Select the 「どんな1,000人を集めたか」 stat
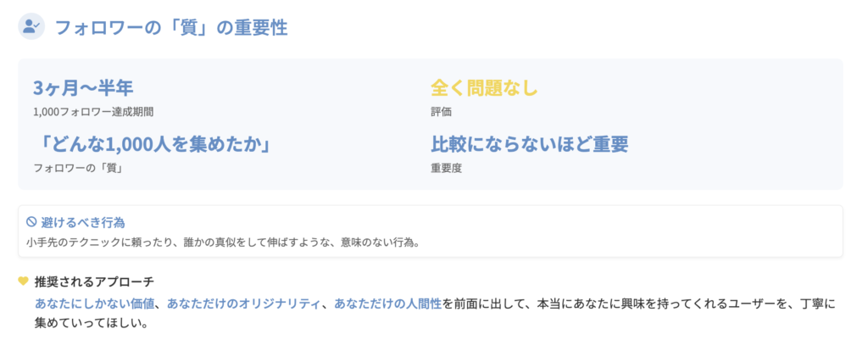 (152, 144)
